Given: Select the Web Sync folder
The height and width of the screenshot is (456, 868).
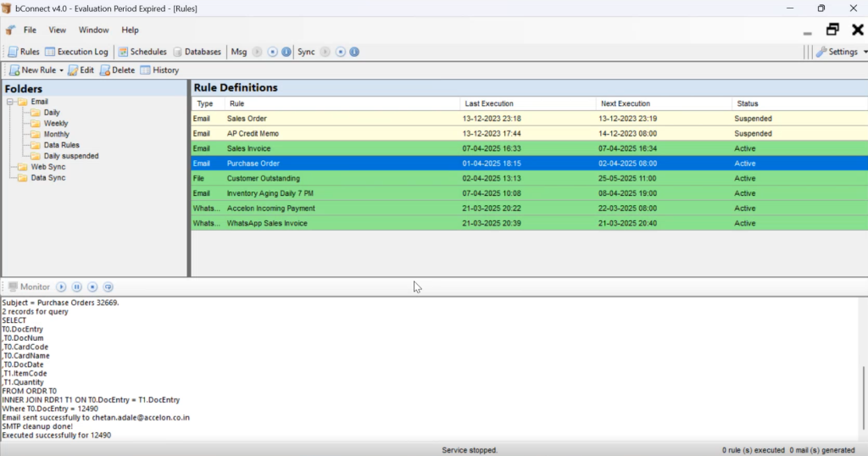Looking at the screenshot, I should pyautogui.click(x=48, y=167).
